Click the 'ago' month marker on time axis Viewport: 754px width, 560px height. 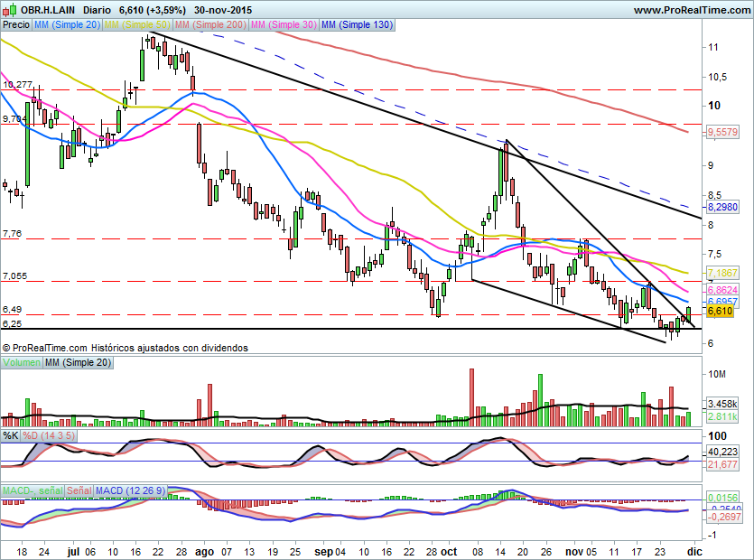(204, 552)
